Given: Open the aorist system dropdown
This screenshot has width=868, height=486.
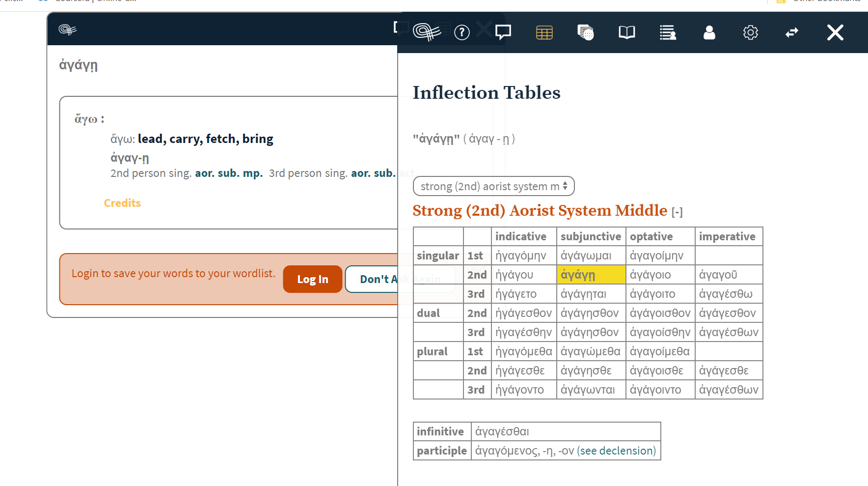Looking at the screenshot, I should pos(493,186).
